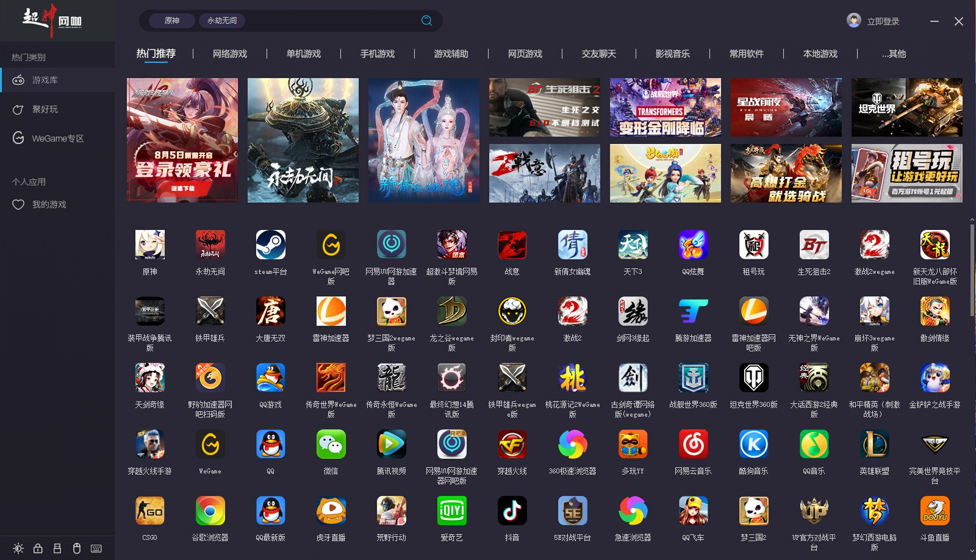The height and width of the screenshot is (560, 976).
Task: Launch 抖音 icon
Action: [512, 511]
